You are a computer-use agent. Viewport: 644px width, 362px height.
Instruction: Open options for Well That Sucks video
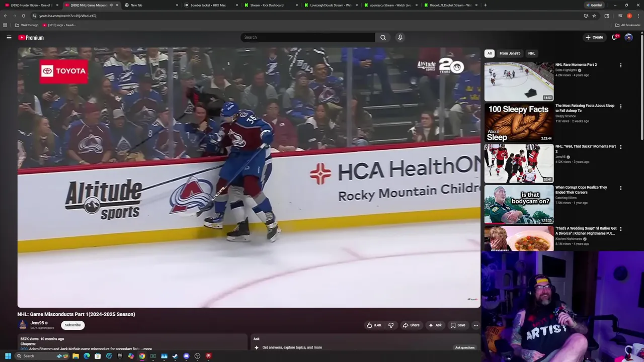coord(620,147)
